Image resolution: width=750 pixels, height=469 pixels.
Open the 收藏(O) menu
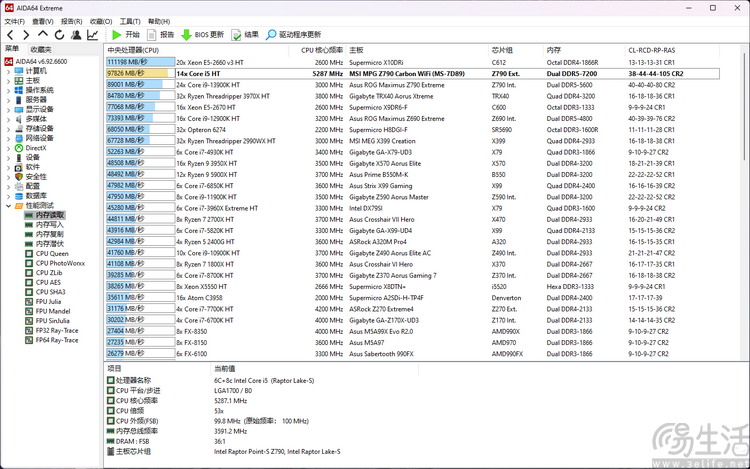(101, 22)
